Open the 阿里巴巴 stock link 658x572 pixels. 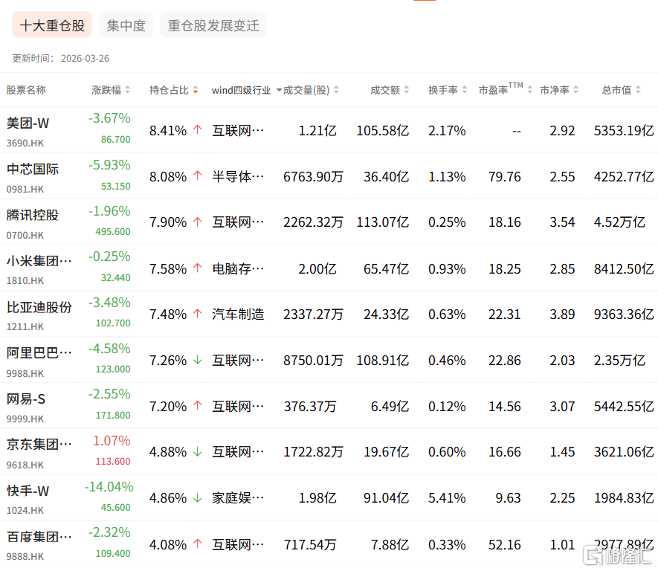tap(39, 353)
